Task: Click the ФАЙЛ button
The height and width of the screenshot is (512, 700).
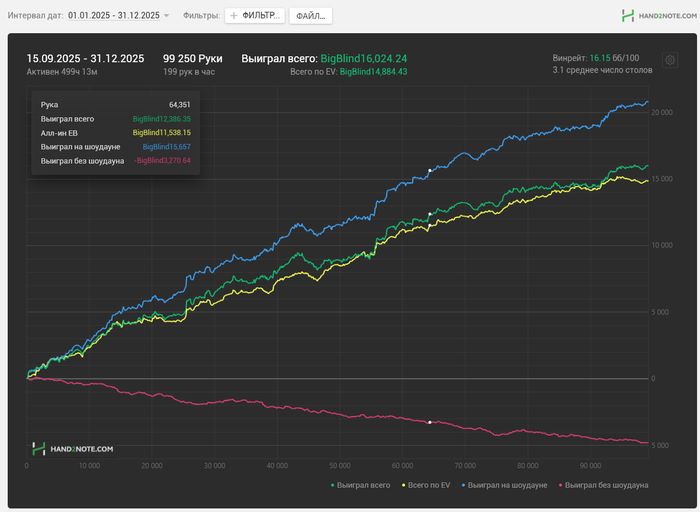Action: point(311,16)
